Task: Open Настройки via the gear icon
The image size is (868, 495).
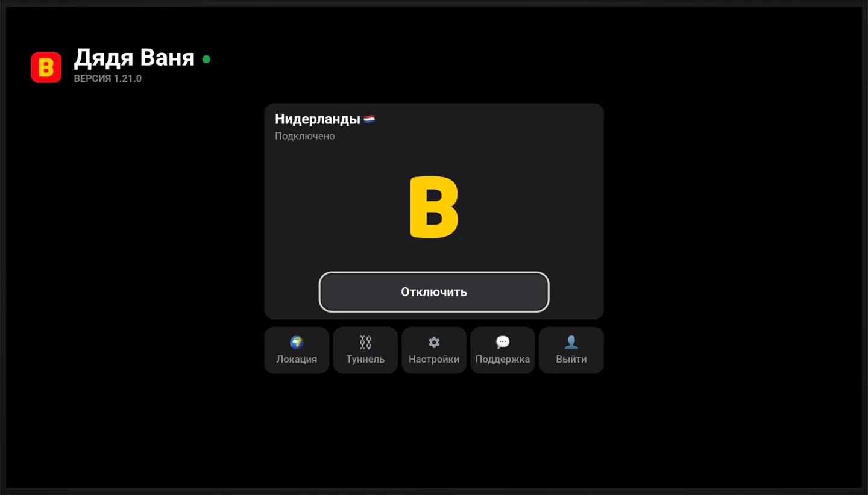Action: (434, 343)
